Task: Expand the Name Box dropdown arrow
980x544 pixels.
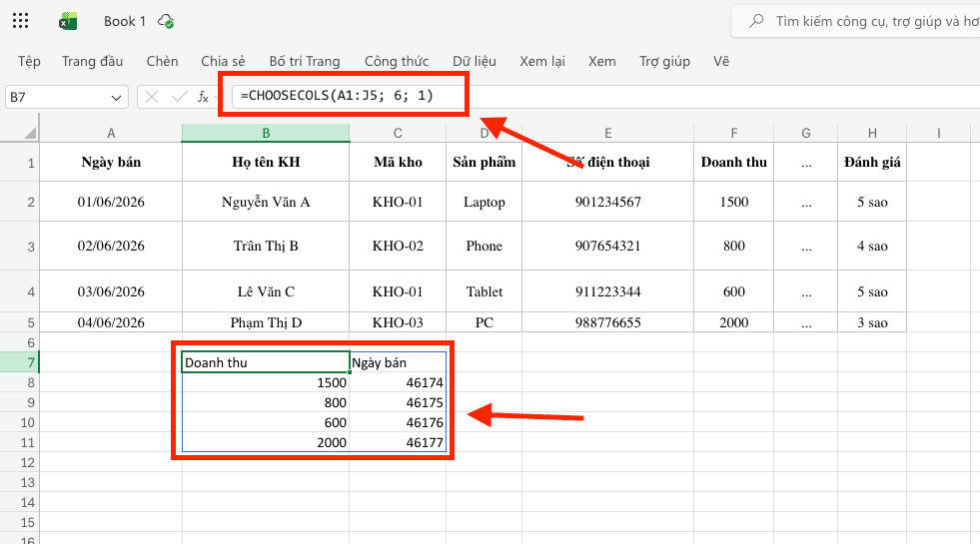Action: pyautogui.click(x=116, y=98)
